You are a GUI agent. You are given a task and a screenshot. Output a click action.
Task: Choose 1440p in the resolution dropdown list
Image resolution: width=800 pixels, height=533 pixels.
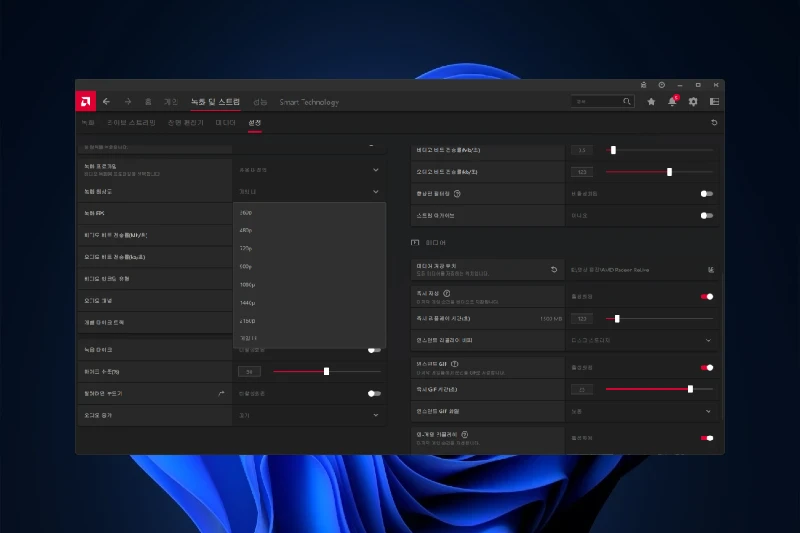[x=248, y=302]
